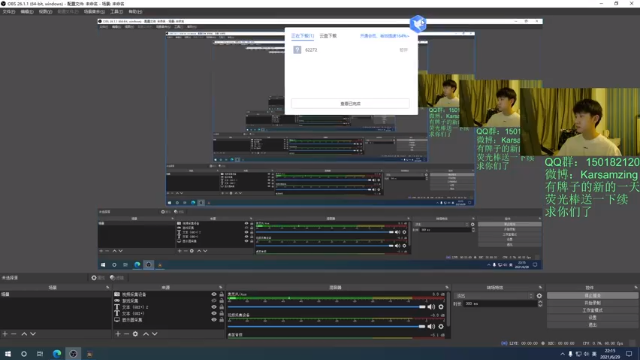640x360 pixels.
Task: Adjust transition duration with the stepper arrows
Action: [540, 304]
